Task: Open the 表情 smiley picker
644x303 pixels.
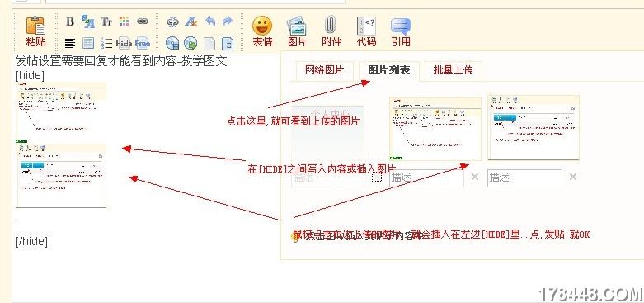Action: 262,31
